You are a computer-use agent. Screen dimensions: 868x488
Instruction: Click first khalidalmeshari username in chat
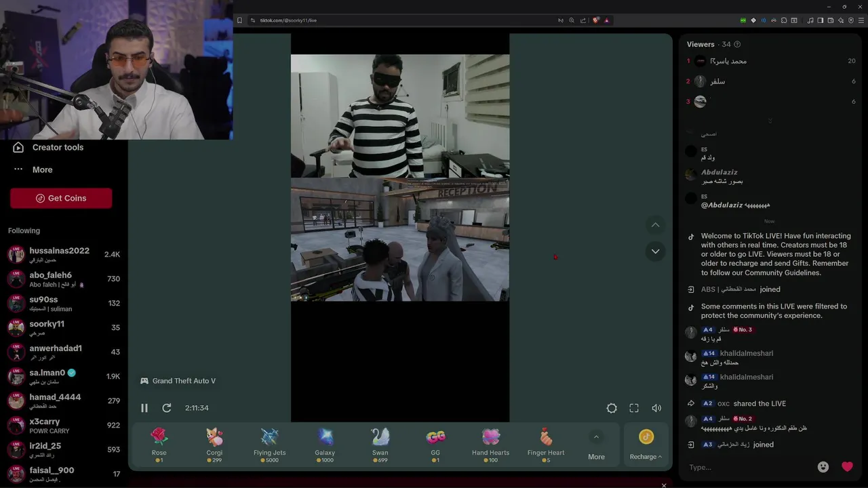(x=747, y=353)
